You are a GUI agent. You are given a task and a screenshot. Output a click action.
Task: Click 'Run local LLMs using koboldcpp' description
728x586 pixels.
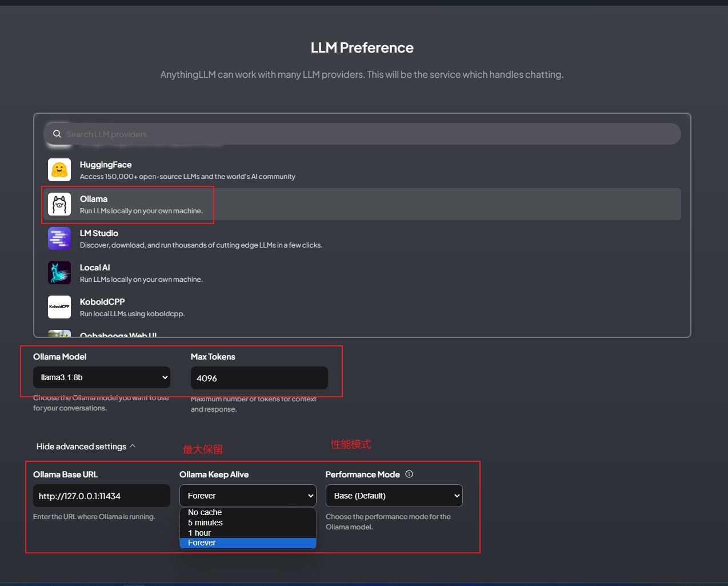[x=133, y=314]
